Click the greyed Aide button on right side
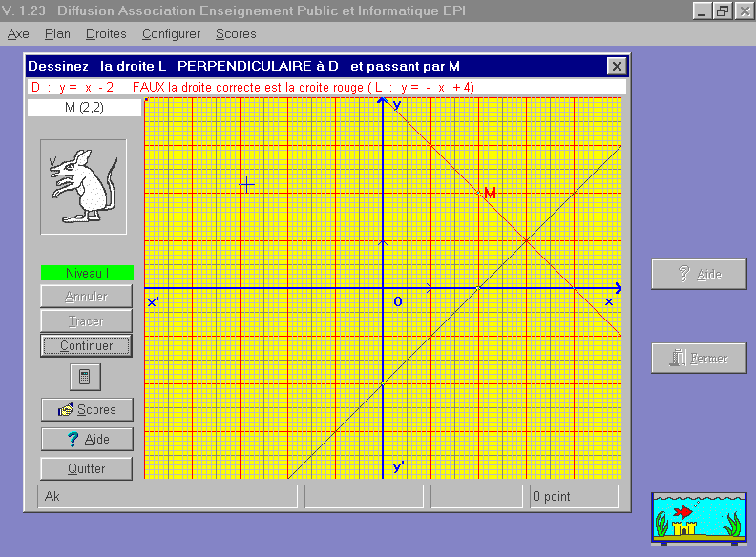 699,274
